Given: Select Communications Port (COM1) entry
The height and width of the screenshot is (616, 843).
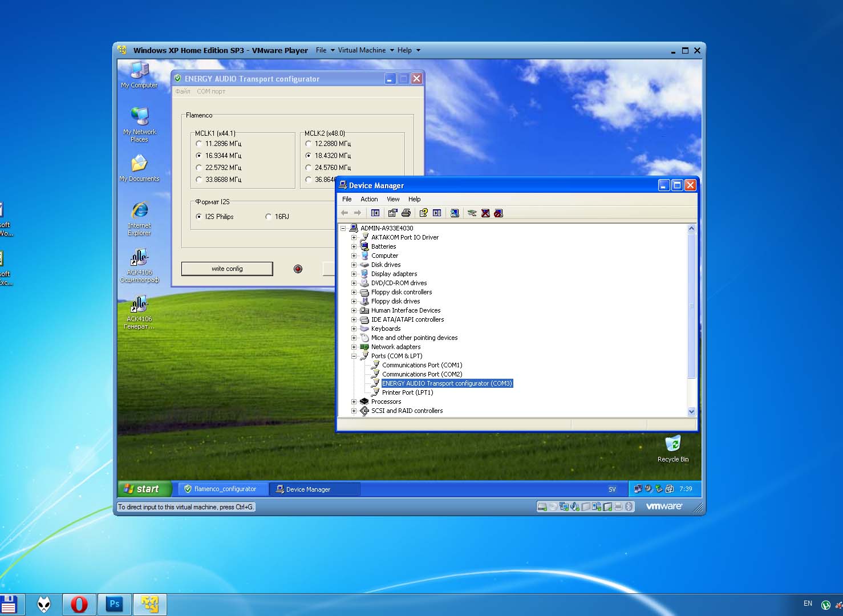Looking at the screenshot, I should pyautogui.click(x=422, y=365).
